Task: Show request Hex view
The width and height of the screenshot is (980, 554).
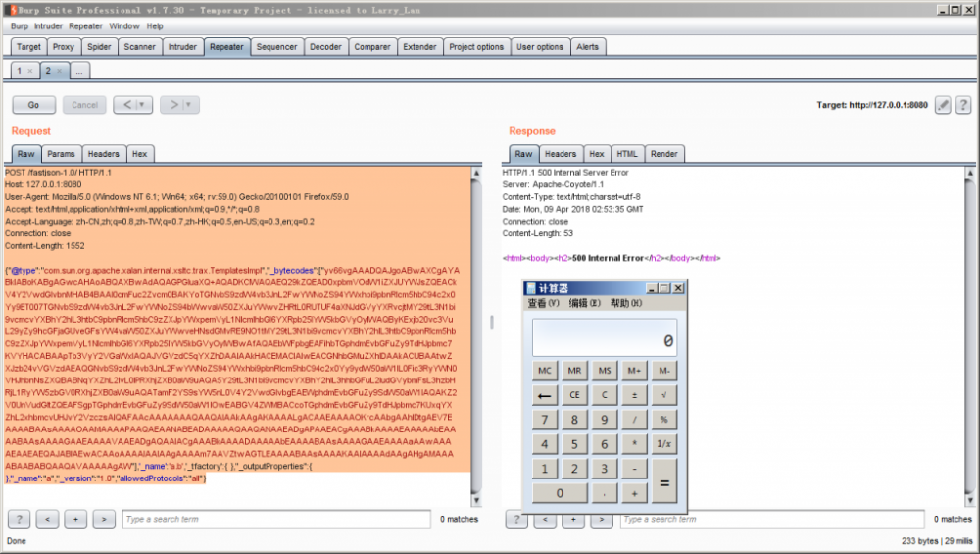Action: tap(140, 154)
